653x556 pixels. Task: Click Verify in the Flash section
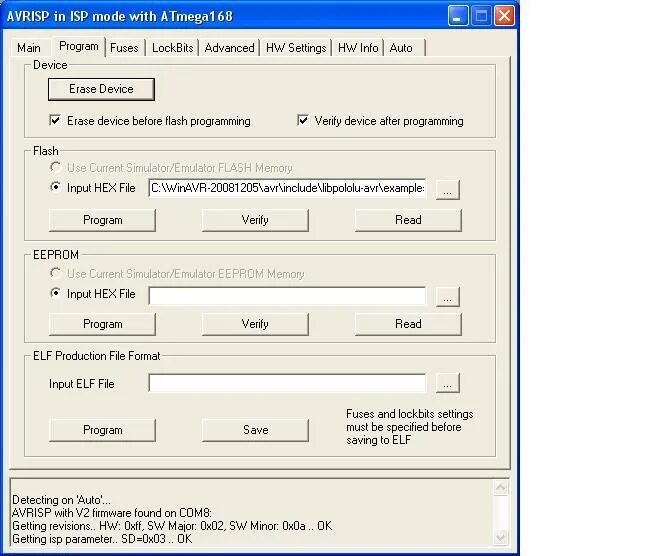tap(255, 220)
